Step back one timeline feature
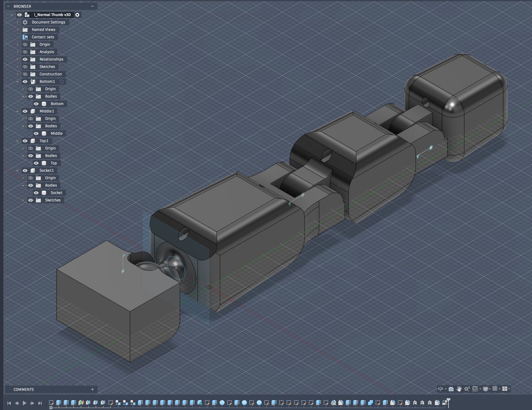This screenshot has height=410, width=532. point(17,403)
